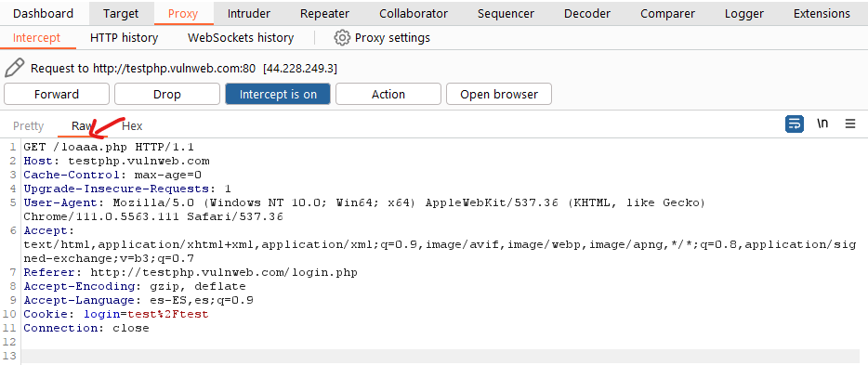Screen dimensions: 868x365
Task: Open the message editor hamburger menu
Action: [x=850, y=124]
